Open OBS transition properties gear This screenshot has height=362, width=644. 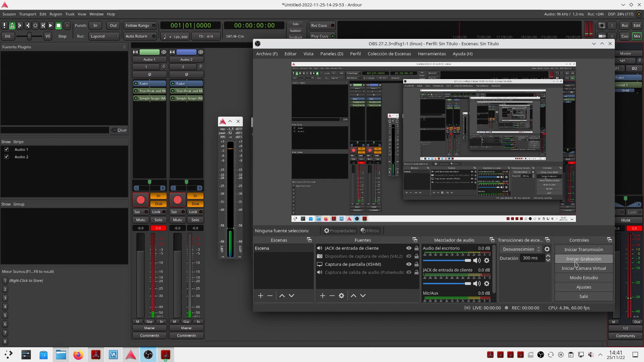[x=547, y=249]
